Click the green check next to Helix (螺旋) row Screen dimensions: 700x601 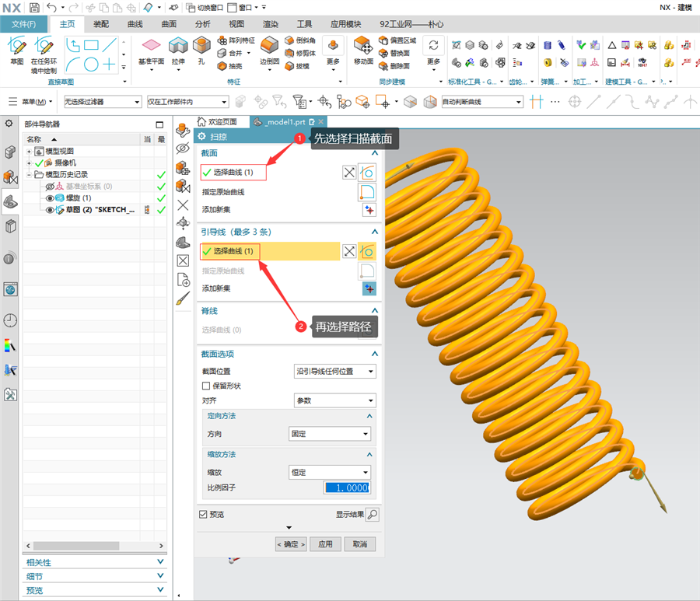point(161,198)
